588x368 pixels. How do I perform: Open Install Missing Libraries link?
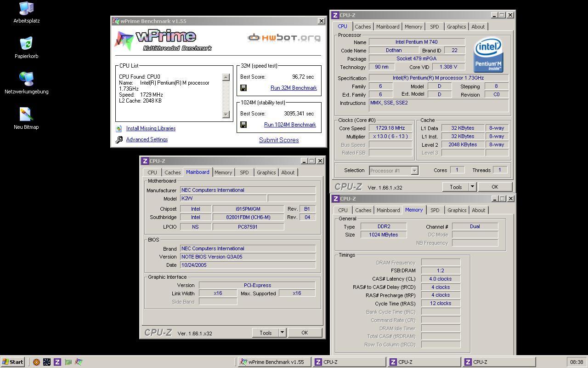point(151,129)
